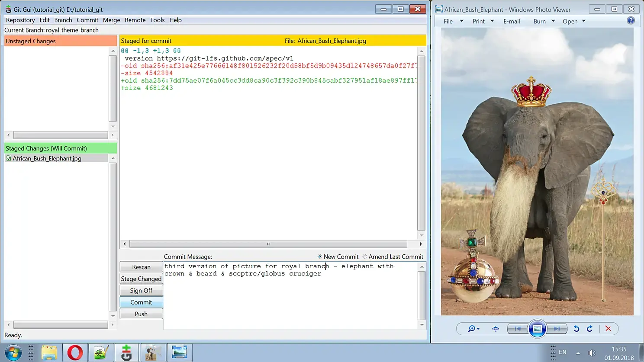Screen dimensions: 644x362
Task: Switch to Windows Photo Viewer in the taskbar
Action: 179,353
